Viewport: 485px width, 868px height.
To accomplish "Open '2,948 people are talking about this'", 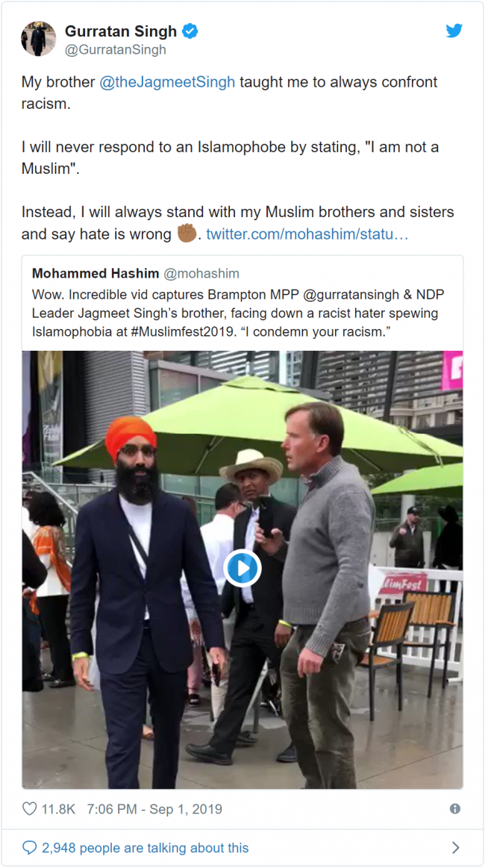I will coord(145,848).
